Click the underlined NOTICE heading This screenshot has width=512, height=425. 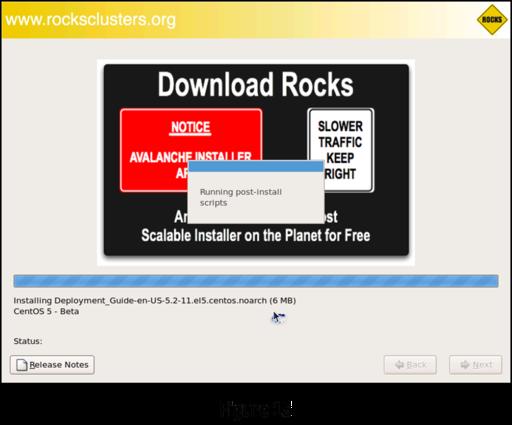[x=190, y=127]
